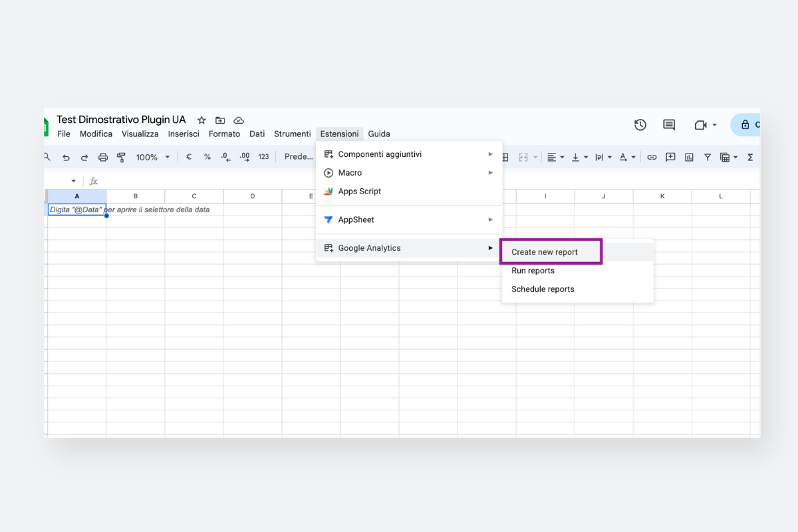The height and width of the screenshot is (532, 798).
Task: Click the Sigma functions icon
Action: pos(750,158)
